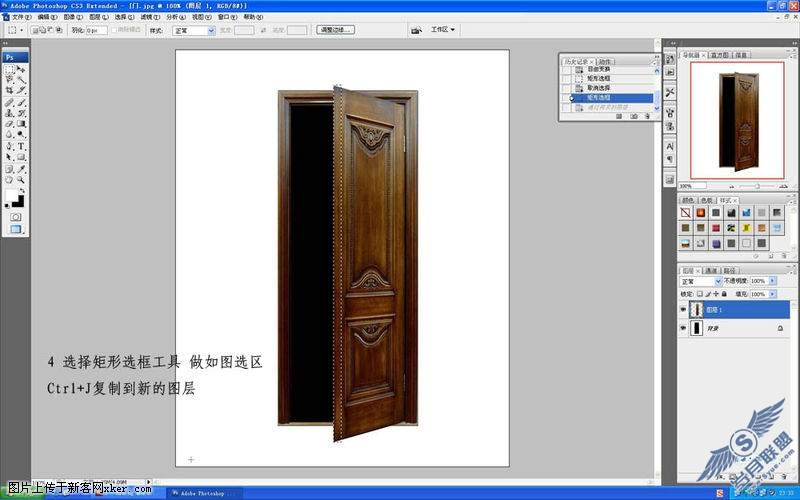
Task: Click the 调整边缘 refine edge button
Action: [x=335, y=30]
